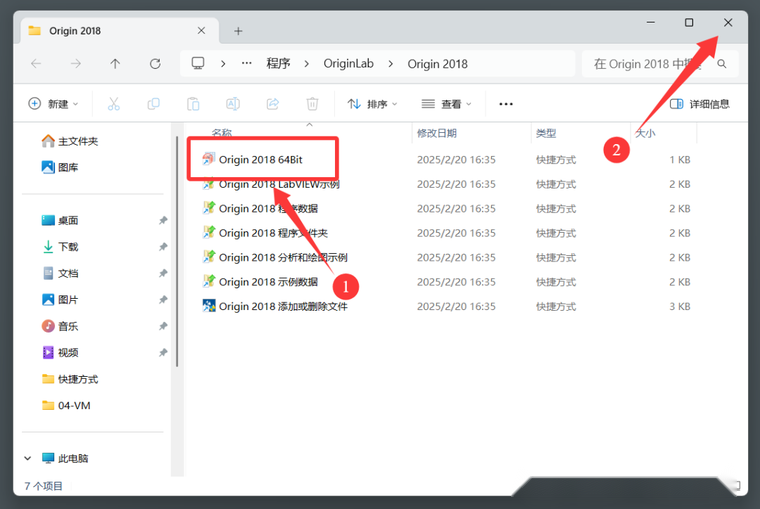
Task: Click the Cut scissors icon
Action: pyautogui.click(x=113, y=104)
